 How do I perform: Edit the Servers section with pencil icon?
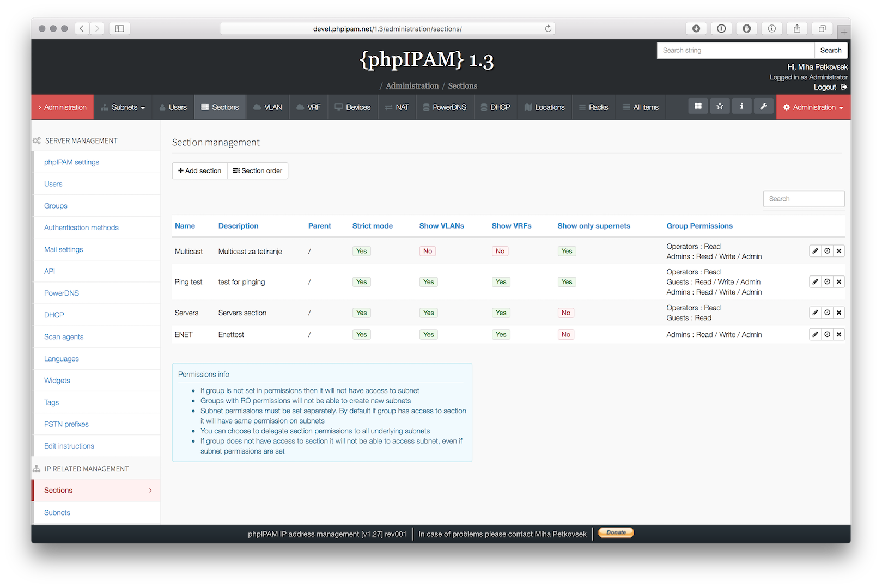[815, 313]
